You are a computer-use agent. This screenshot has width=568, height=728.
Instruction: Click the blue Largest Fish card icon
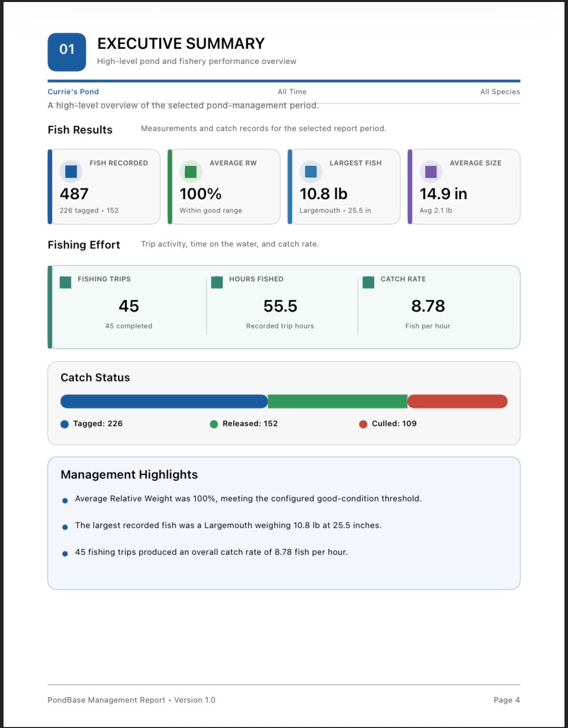coord(311,172)
